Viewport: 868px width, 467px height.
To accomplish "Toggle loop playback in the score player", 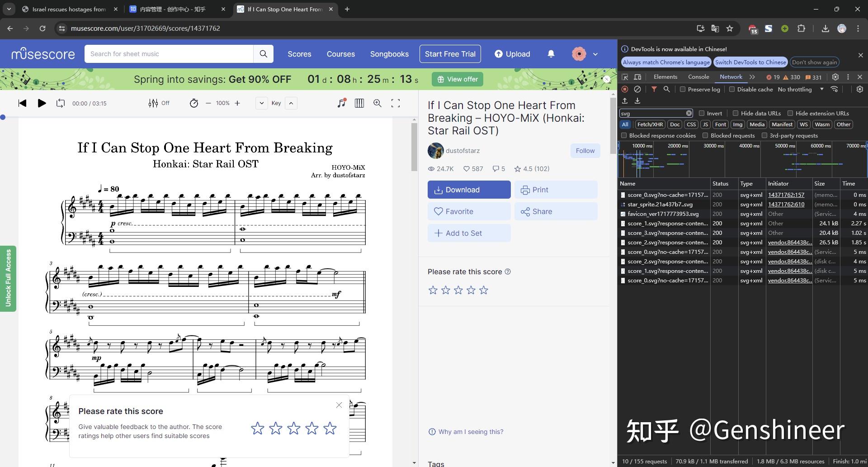I will 60,103.
